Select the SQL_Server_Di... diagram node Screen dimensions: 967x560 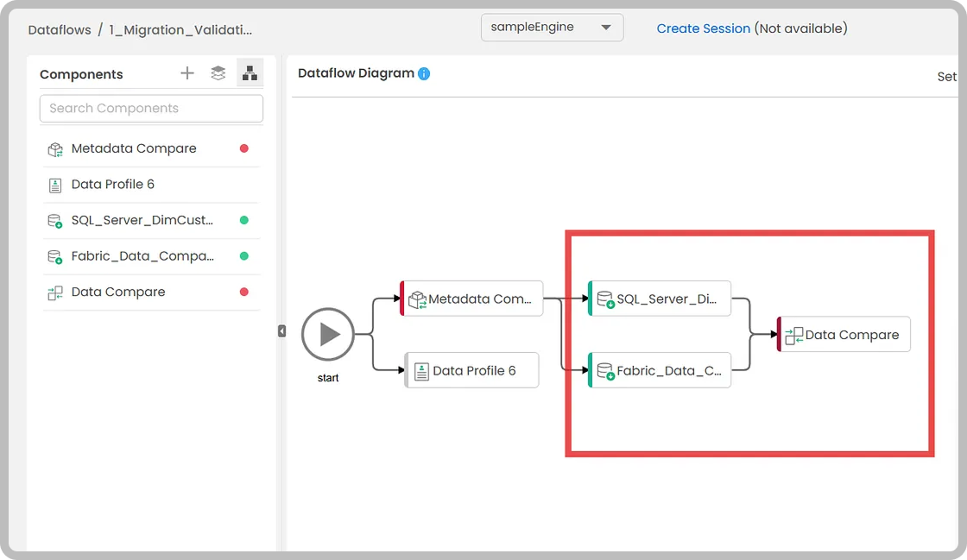tap(660, 299)
